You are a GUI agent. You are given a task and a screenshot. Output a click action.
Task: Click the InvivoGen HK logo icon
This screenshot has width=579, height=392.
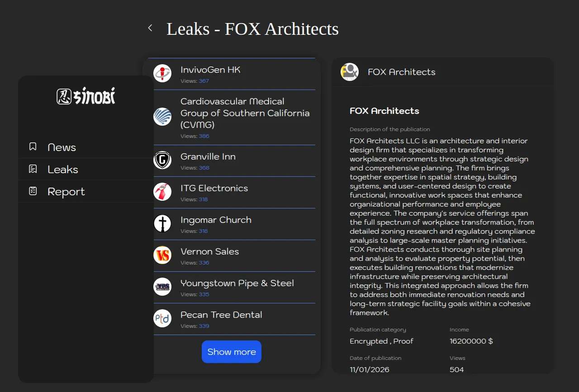pos(162,73)
